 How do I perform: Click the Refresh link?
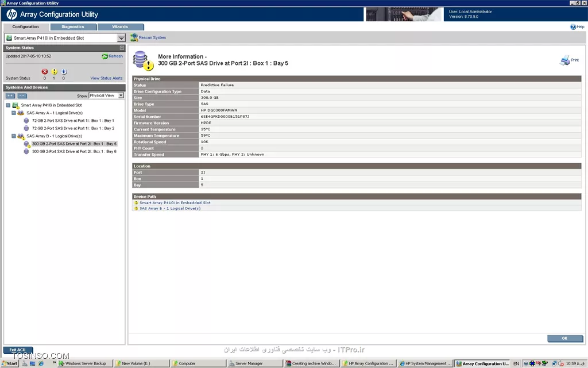click(x=115, y=56)
